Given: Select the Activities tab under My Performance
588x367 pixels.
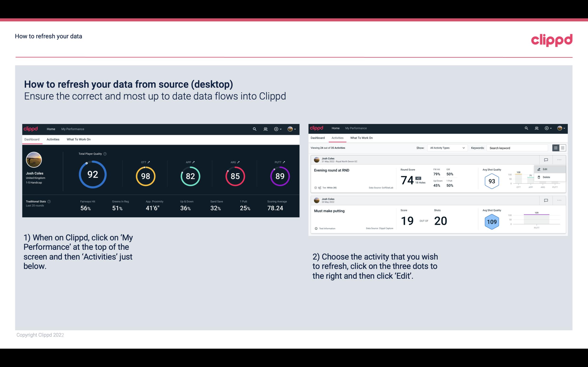Looking at the screenshot, I should click(x=53, y=139).
